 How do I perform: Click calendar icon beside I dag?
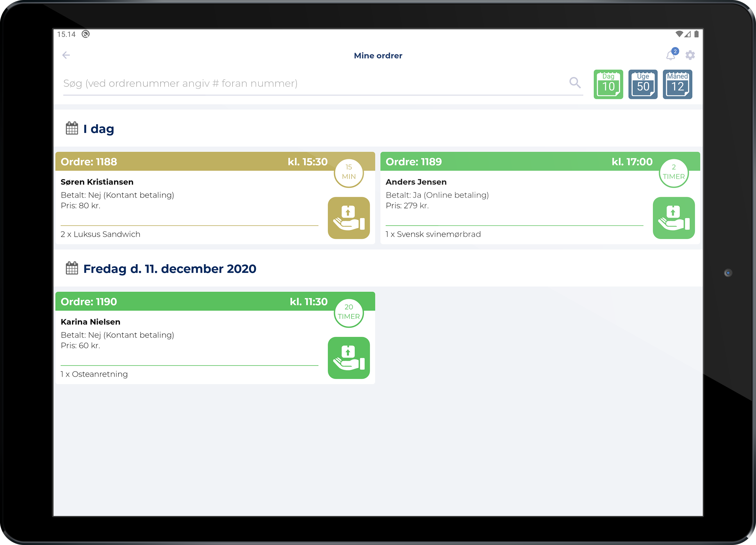(72, 128)
